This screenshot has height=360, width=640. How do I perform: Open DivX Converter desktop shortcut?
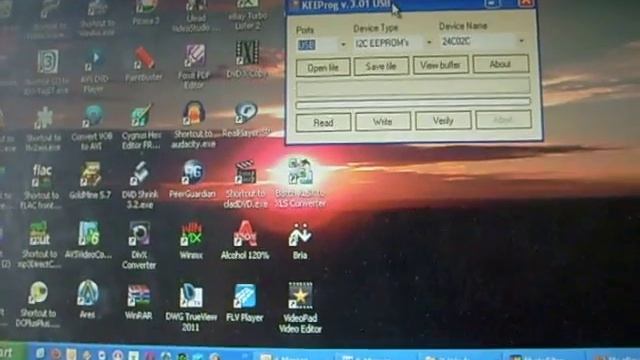point(139,245)
